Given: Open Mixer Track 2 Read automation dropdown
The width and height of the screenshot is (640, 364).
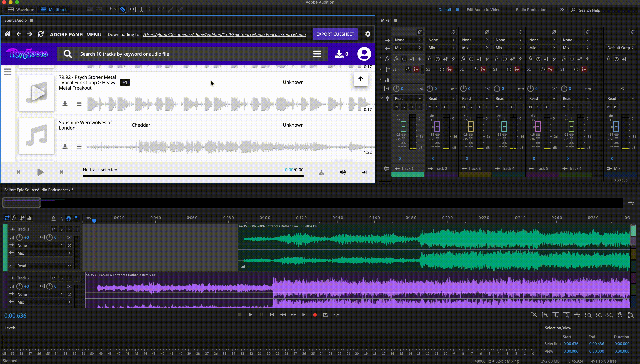Looking at the screenshot, I should coord(441,98).
